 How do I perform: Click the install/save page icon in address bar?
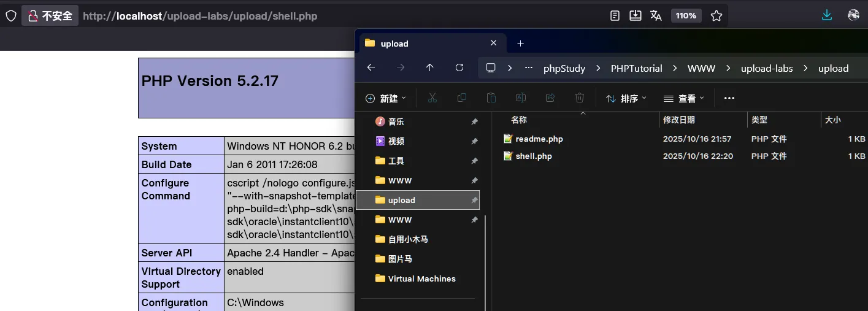coord(636,16)
